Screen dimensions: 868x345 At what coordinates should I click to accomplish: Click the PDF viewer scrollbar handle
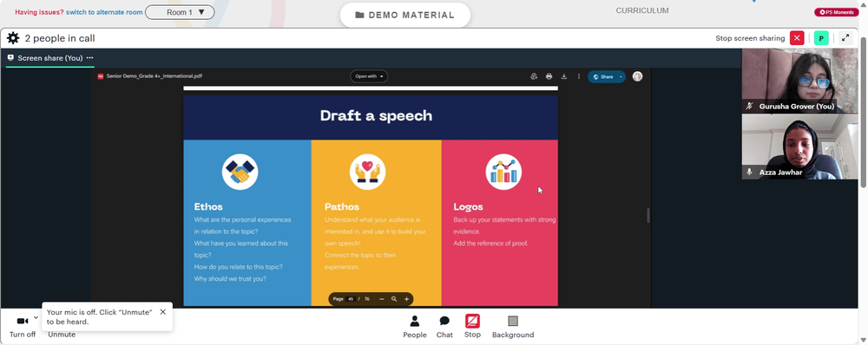tap(648, 216)
